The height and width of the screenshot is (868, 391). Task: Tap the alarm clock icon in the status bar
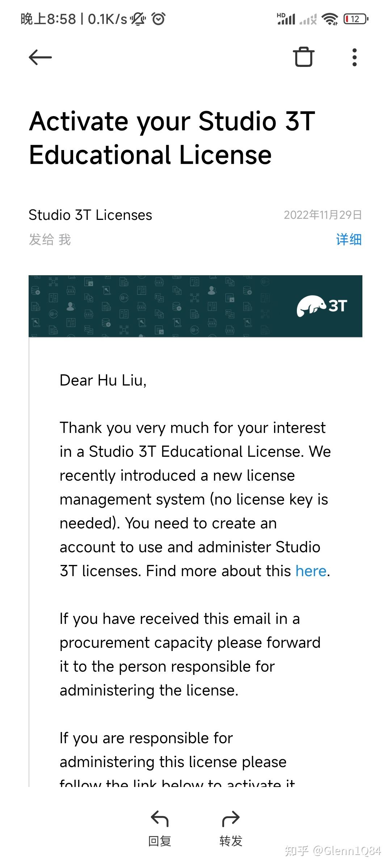point(158,18)
